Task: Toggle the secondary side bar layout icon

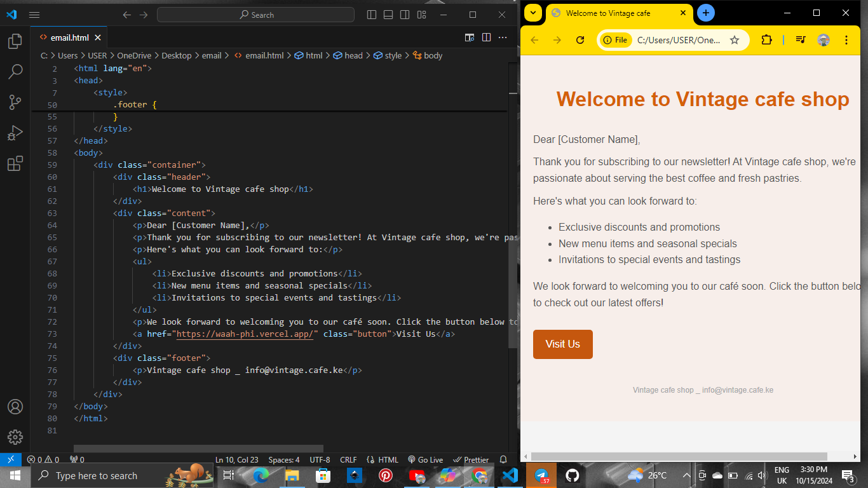Action: tap(405, 15)
